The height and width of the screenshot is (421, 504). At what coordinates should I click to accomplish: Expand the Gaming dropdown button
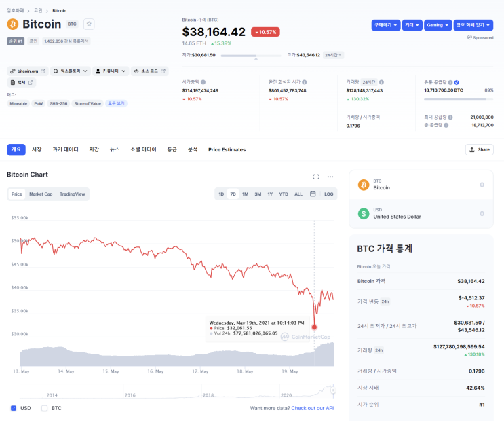[438, 25]
